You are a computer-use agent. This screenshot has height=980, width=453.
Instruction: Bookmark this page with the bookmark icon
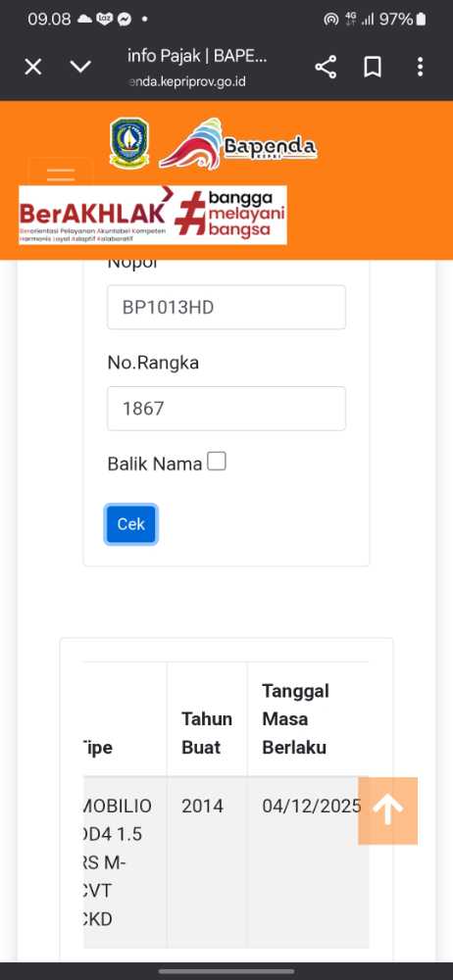tap(373, 67)
